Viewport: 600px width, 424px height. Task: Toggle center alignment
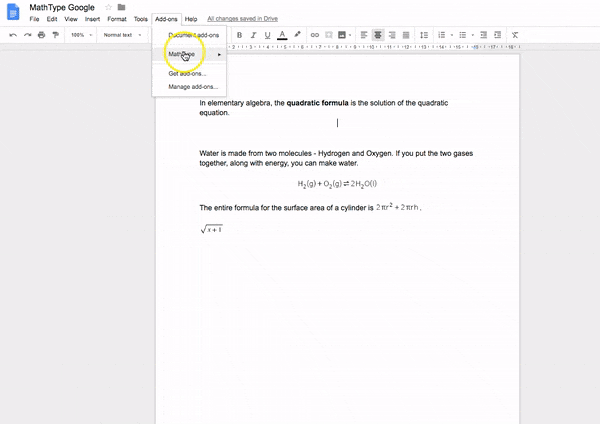(x=378, y=35)
